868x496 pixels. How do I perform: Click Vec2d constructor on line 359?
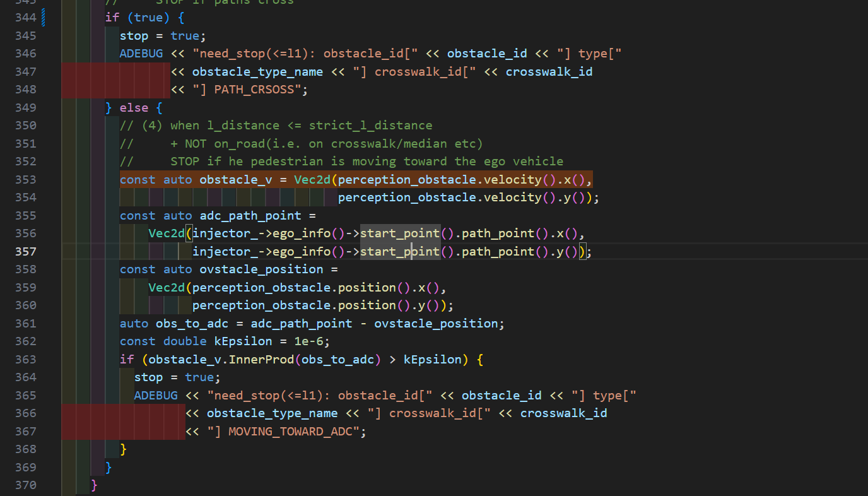(167, 288)
